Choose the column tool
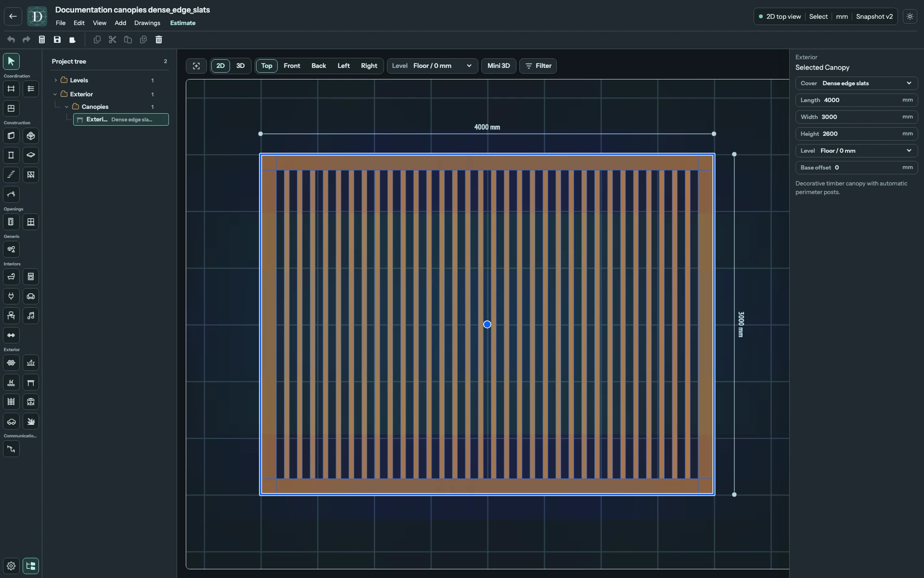 coord(11,155)
